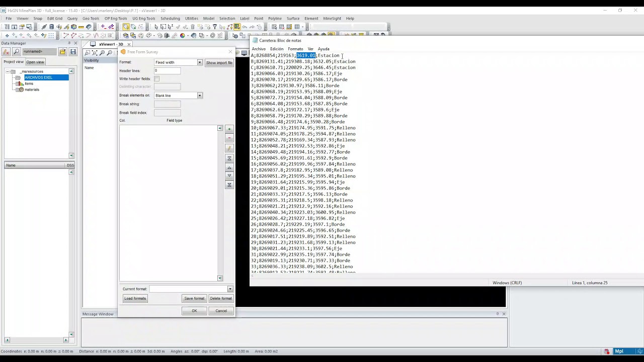
Task: Open the Polyline menu
Action: click(275, 19)
